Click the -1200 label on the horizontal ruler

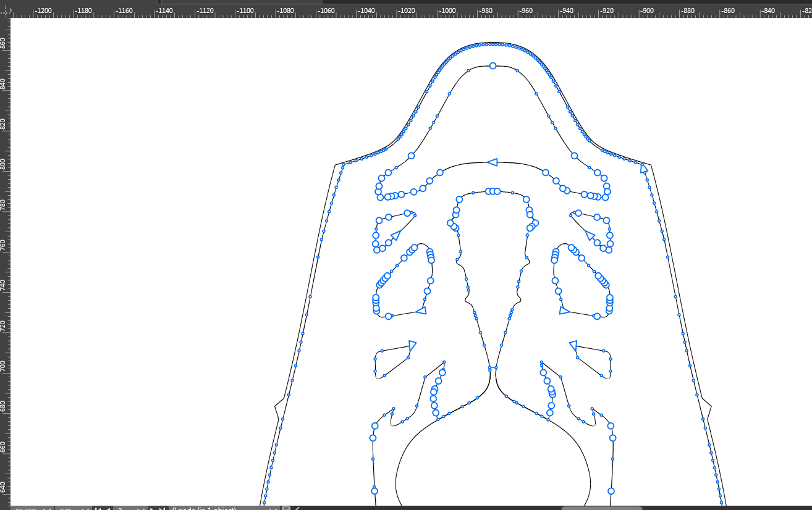click(x=43, y=11)
